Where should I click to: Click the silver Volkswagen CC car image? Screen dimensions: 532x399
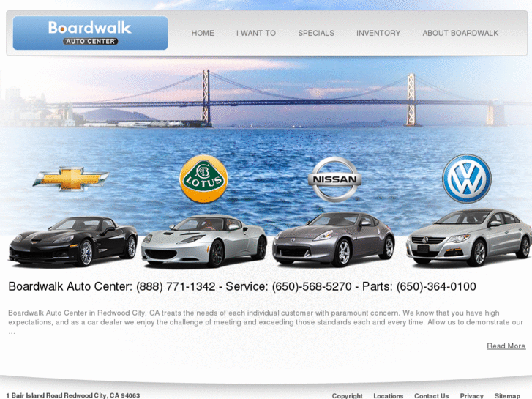click(x=469, y=237)
